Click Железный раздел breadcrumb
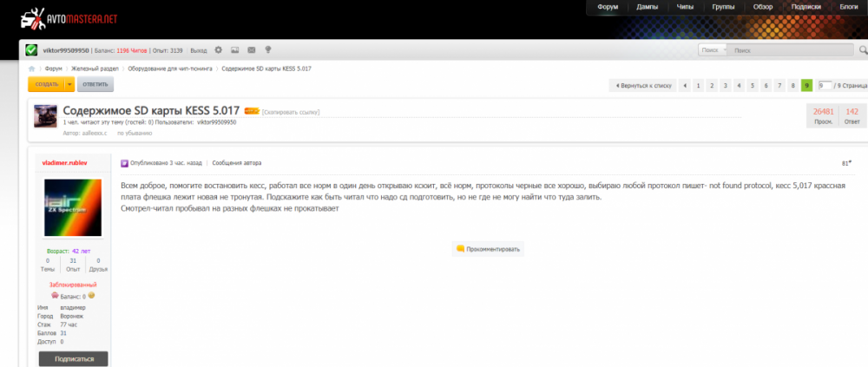Viewport: 868px width, 367px height. (x=95, y=69)
